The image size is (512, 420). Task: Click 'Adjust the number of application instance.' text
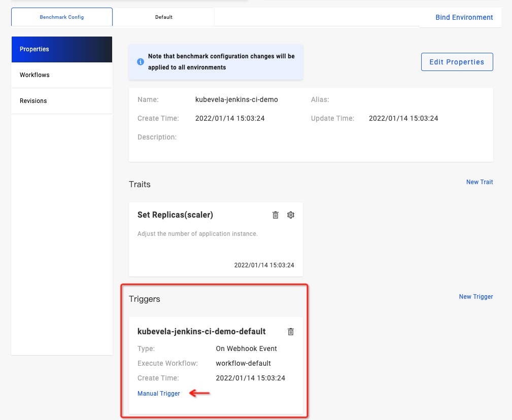point(197,234)
